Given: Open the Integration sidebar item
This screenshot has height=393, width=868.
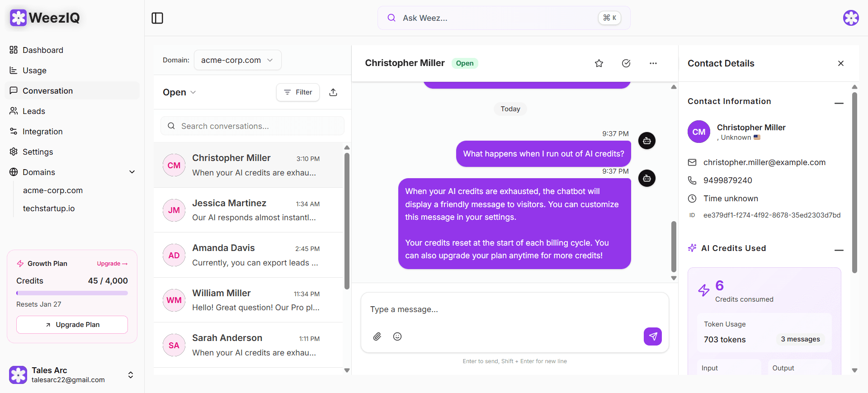Looking at the screenshot, I should (42, 132).
